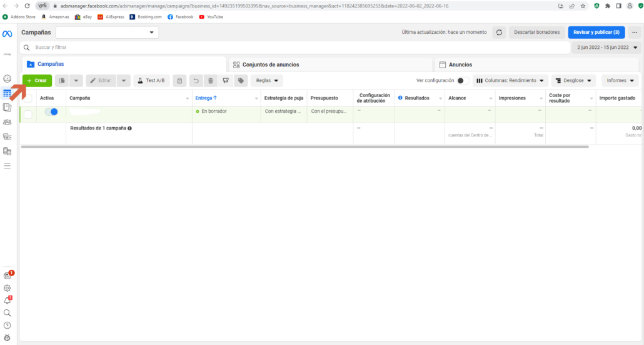Viewport: 644px width, 345px height.
Task: Toggle the Ver configuración switch
Action: [x=463, y=81]
